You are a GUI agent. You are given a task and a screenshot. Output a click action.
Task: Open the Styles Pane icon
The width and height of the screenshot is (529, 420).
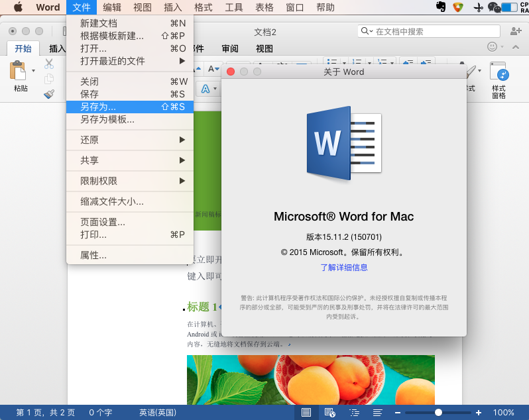[x=499, y=72]
